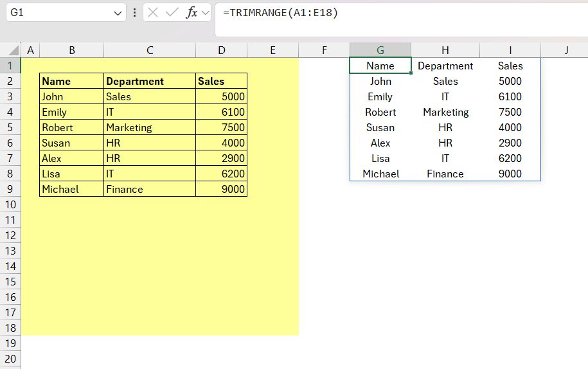588x369 pixels.
Task: Click cell D4 with value 6100
Action: point(221,112)
